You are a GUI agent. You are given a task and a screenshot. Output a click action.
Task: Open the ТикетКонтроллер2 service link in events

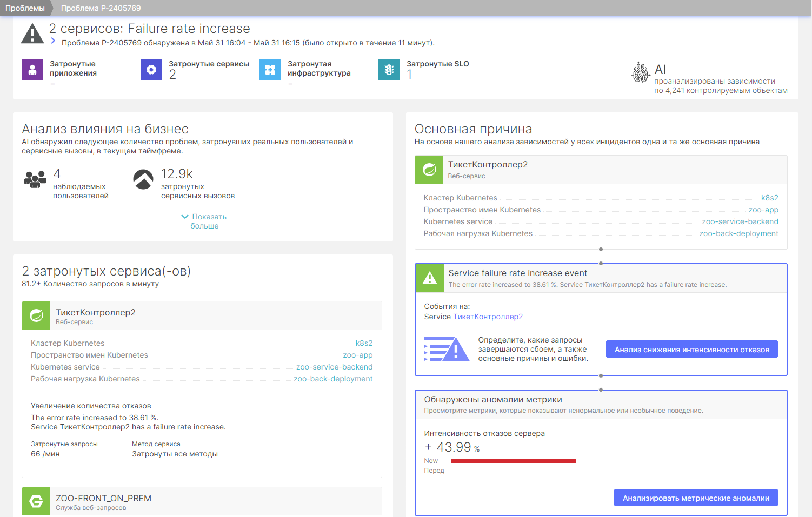tap(488, 317)
